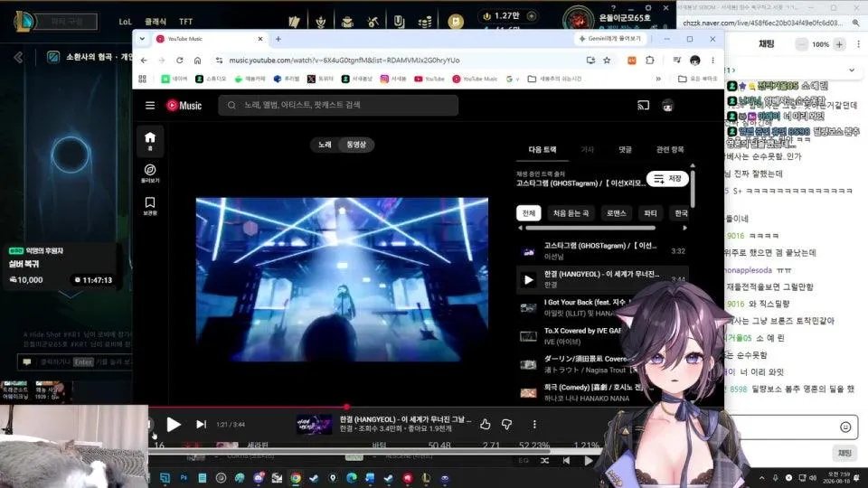Open more options for current song
The height and width of the screenshot is (488, 868).
click(x=534, y=425)
